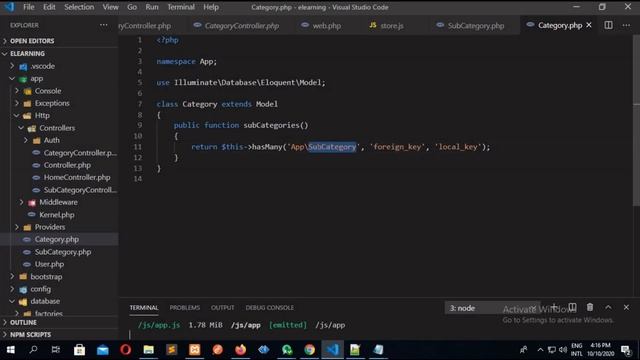Open the Run menu
Image resolution: width=640 pixels, height=360 pixels.
tap(152, 7)
